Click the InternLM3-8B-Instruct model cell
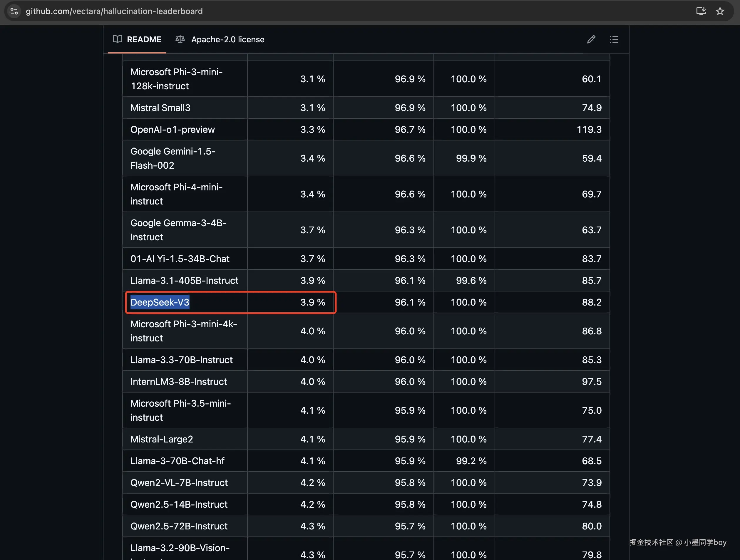 (178, 381)
